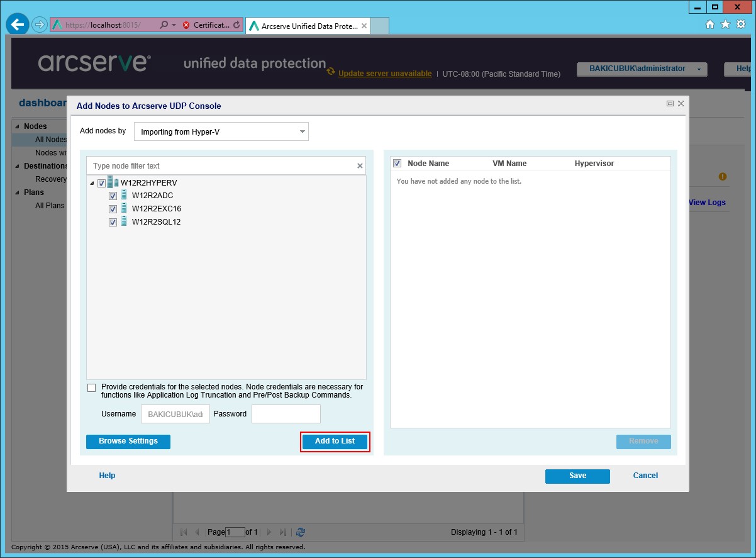The image size is (756, 558).
Task: Clear the node filter text field
Action: pos(360,166)
